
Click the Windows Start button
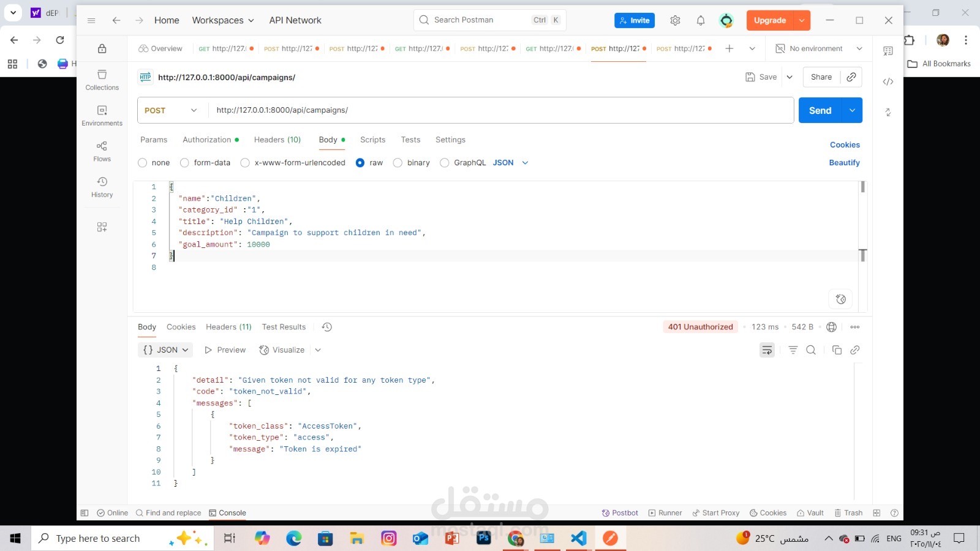tap(15, 538)
